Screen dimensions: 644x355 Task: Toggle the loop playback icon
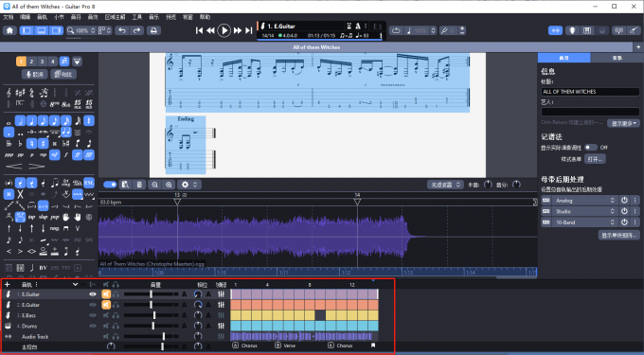[396, 30]
